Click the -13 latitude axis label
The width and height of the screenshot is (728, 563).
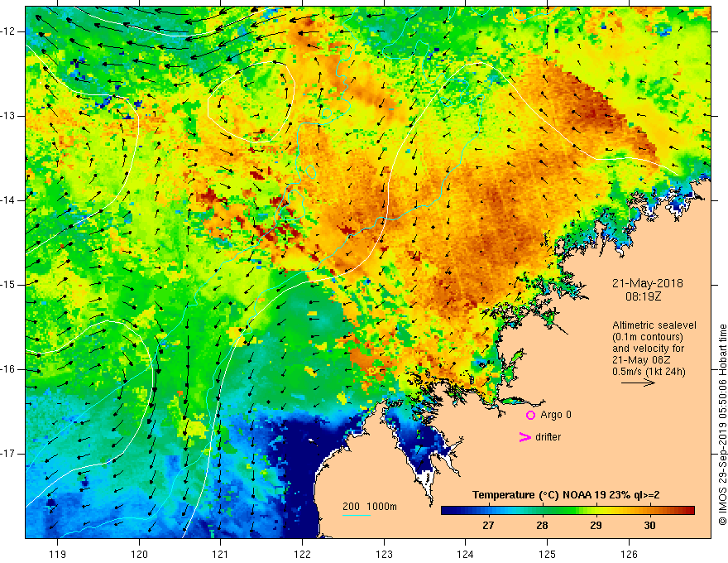tap(9, 116)
